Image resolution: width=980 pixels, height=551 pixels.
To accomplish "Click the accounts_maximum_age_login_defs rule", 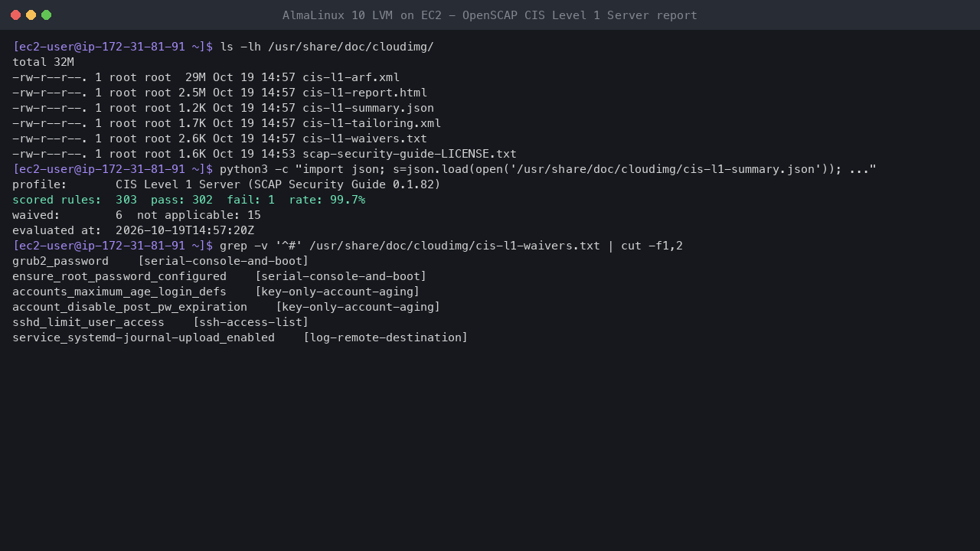I will point(119,292).
